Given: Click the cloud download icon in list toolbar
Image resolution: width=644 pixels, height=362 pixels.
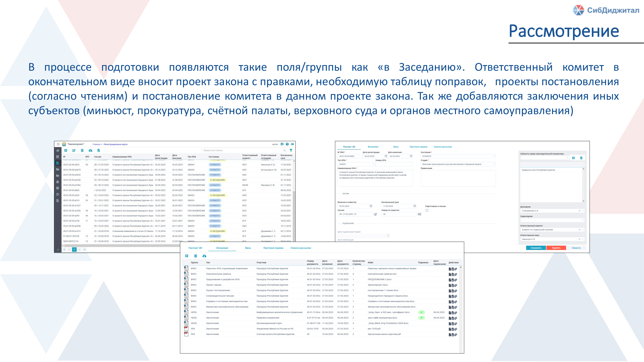Looking at the screenshot, I should tap(90, 150).
